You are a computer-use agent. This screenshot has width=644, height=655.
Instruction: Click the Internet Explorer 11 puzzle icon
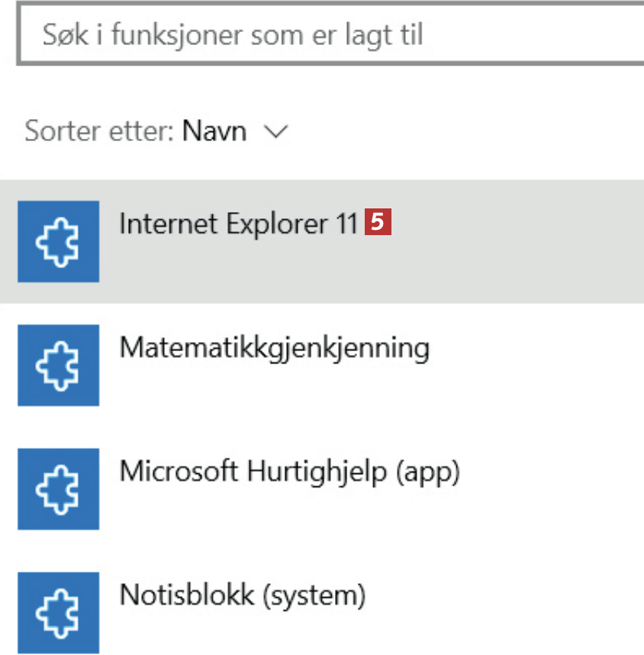point(58,241)
